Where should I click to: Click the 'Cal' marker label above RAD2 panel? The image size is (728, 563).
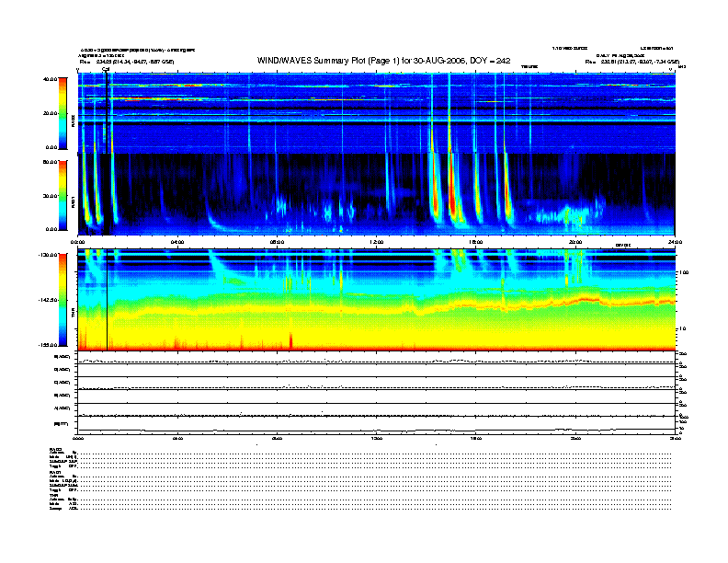[x=106, y=70]
